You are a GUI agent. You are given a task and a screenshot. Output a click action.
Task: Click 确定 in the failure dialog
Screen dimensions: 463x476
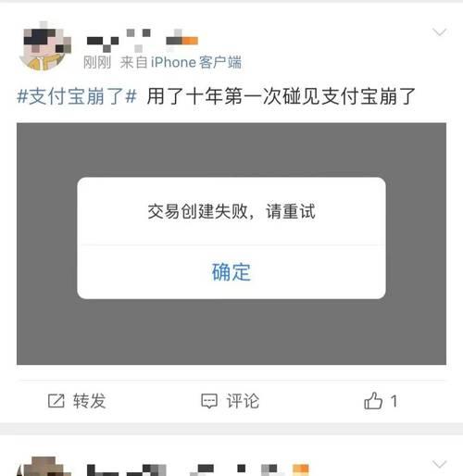(231, 272)
